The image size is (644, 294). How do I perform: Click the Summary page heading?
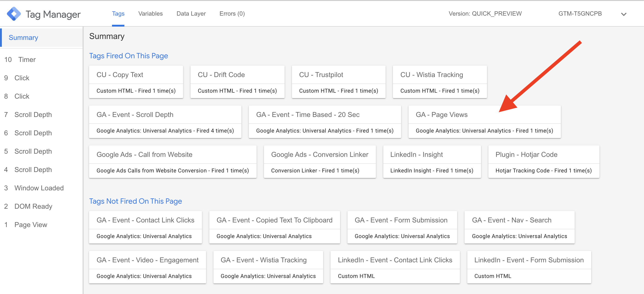point(107,36)
